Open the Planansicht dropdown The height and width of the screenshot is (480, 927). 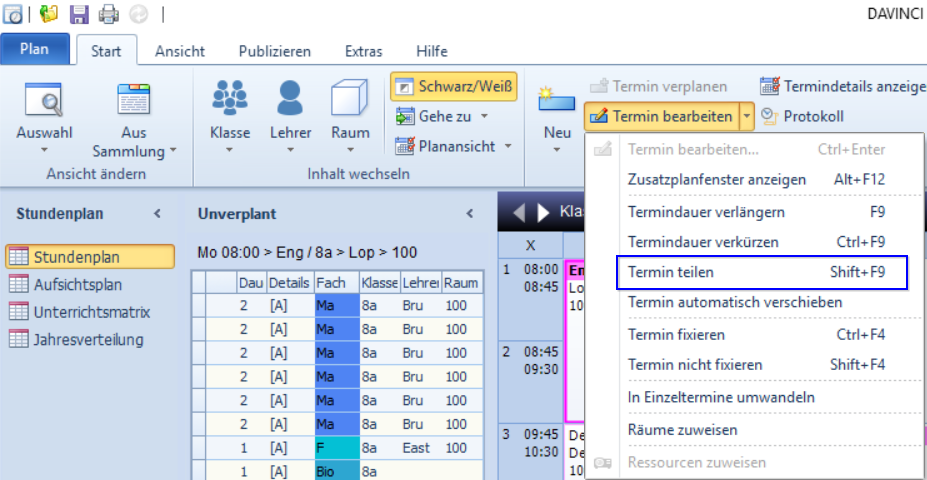[453, 145]
